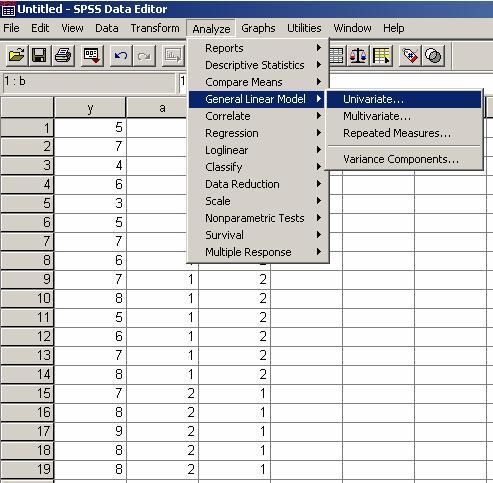Select row header 1
The width and height of the screenshot is (493, 483).
[x=27, y=128]
